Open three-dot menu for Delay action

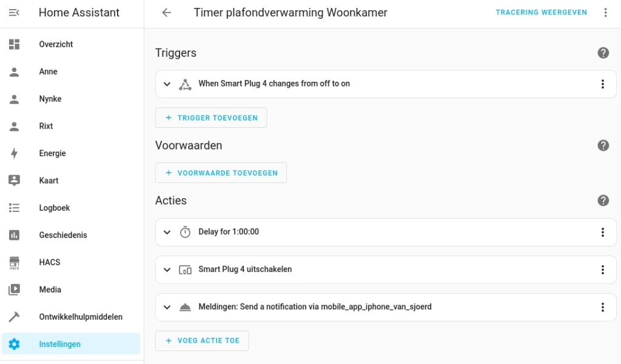click(602, 232)
